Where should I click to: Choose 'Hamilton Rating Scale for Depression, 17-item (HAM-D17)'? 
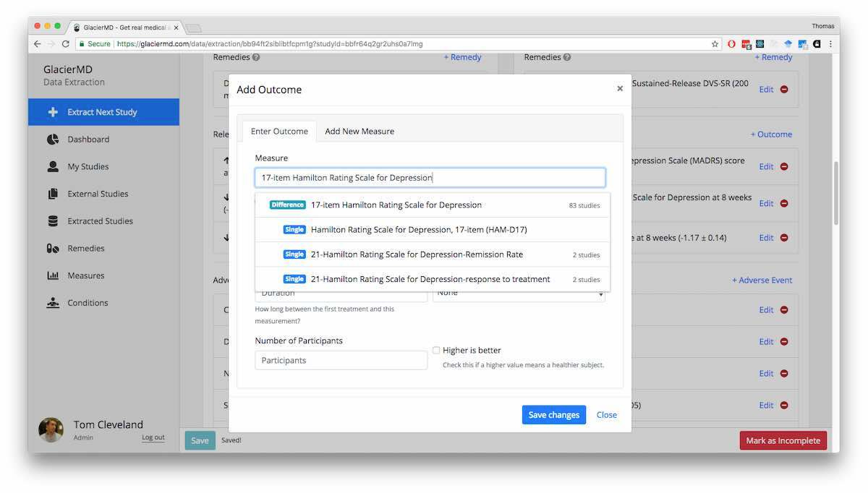433,230
